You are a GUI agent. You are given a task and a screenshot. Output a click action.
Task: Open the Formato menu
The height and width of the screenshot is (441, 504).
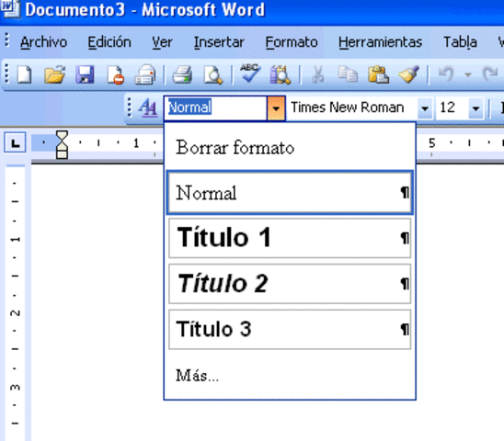pos(292,42)
